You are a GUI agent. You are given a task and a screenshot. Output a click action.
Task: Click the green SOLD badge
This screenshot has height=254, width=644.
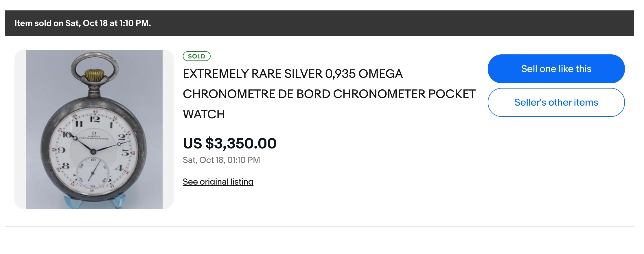pyautogui.click(x=196, y=56)
